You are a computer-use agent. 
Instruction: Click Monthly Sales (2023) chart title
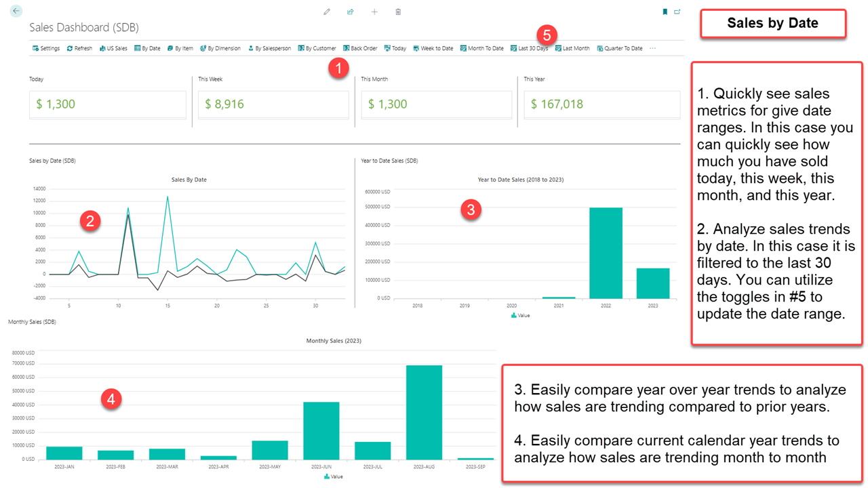334,341
